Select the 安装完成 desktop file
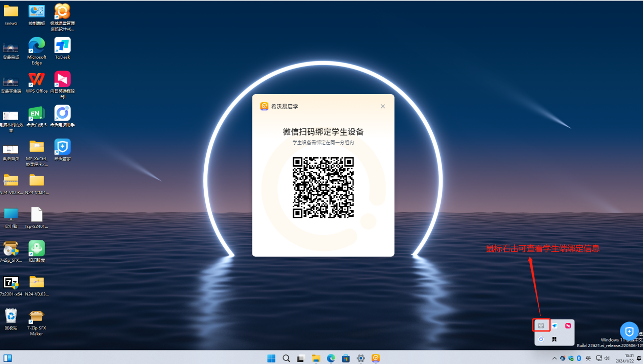Image resolution: width=643 pixels, height=364 pixels. coord(11,51)
